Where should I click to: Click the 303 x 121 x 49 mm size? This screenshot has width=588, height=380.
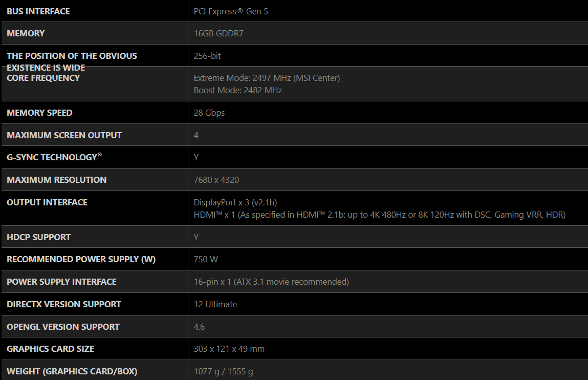229,349
